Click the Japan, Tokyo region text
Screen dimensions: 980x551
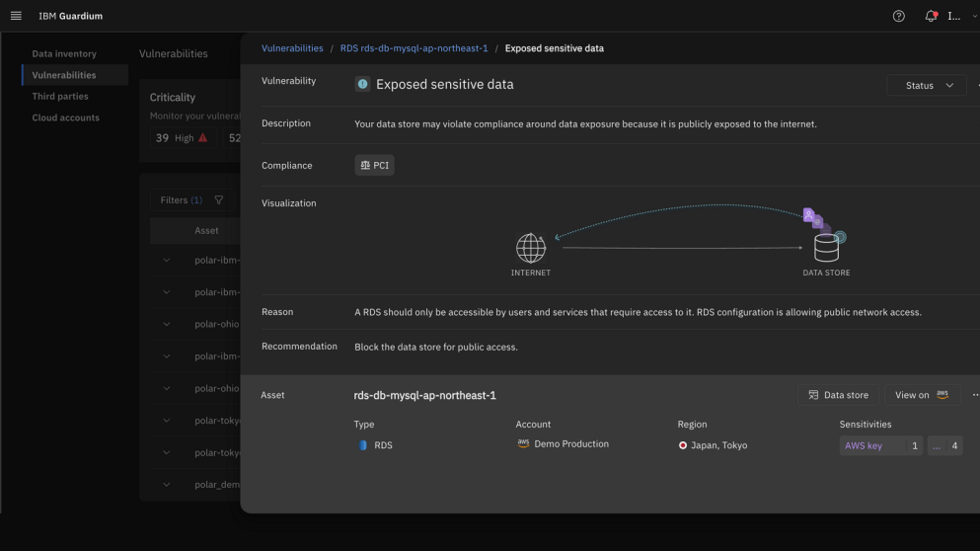(x=718, y=445)
